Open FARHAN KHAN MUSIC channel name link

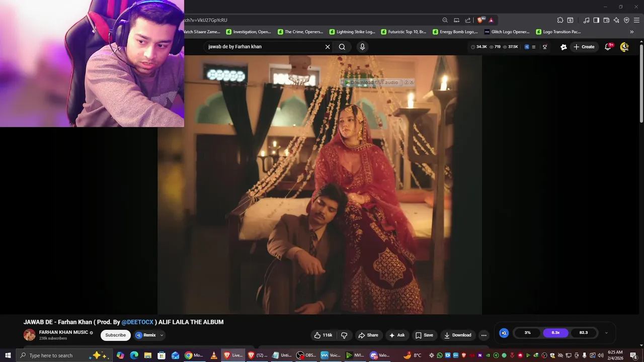(x=63, y=332)
